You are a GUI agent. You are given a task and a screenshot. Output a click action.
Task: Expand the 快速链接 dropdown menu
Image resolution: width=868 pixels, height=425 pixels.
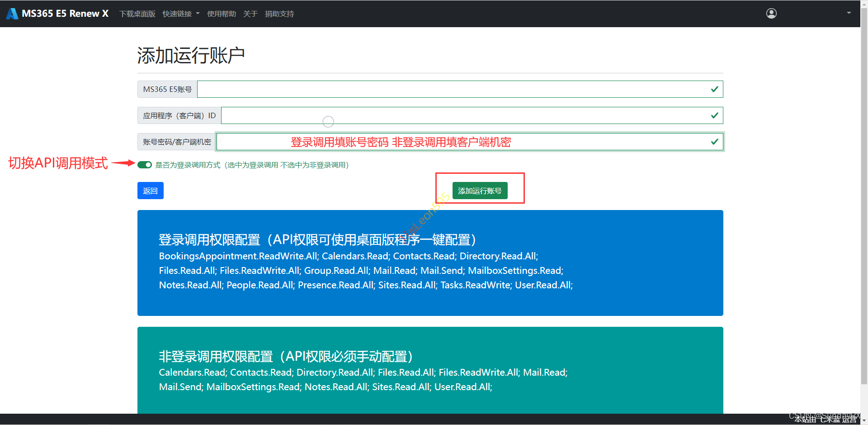181,14
